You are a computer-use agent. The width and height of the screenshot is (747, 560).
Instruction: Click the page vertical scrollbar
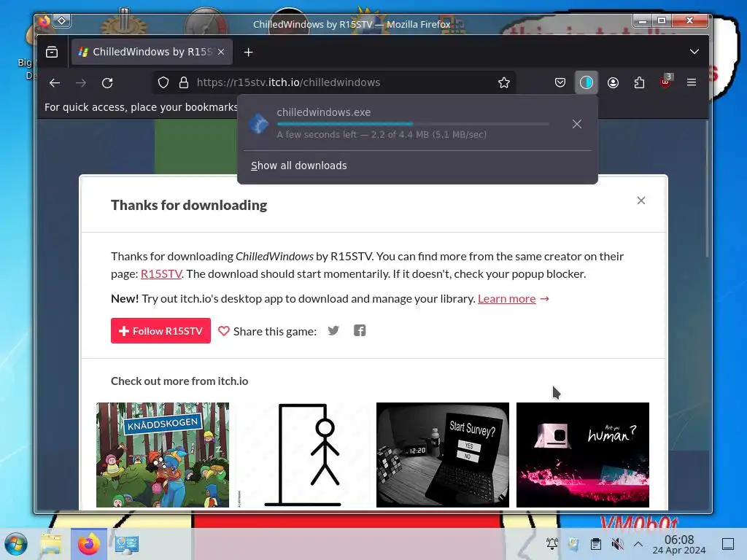point(707,190)
